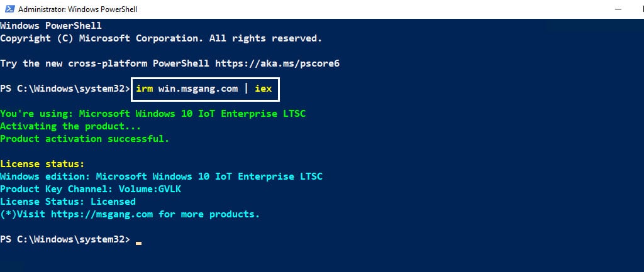The width and height of the screenshot is (644, 272).
Task: Click the blinking cursor at the last prompt
Action: (139, 243)
